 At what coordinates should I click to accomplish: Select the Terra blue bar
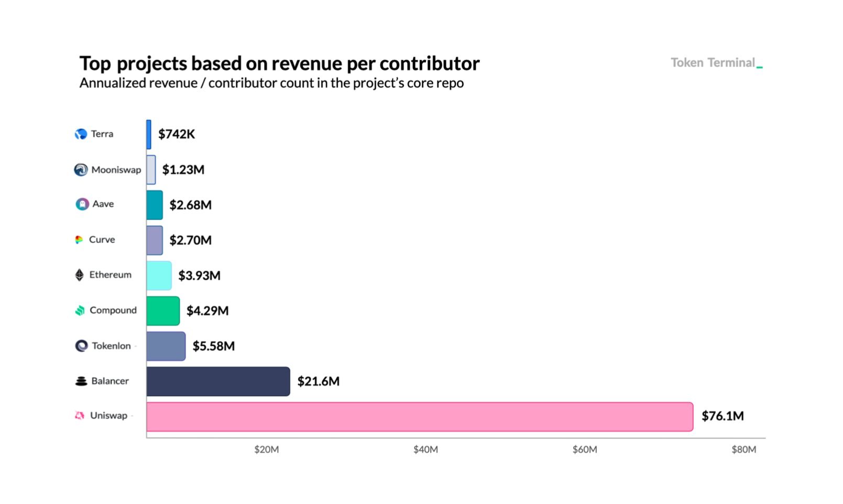tap(149, 134)
